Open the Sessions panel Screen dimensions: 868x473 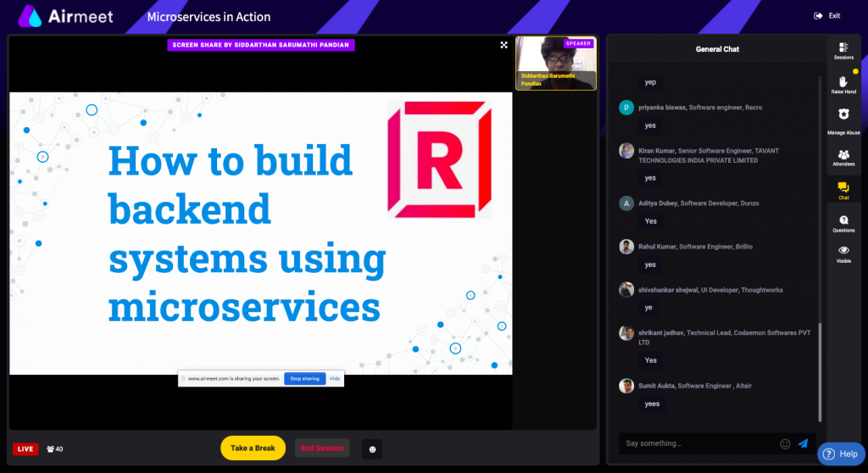click(x=843, y=51)
